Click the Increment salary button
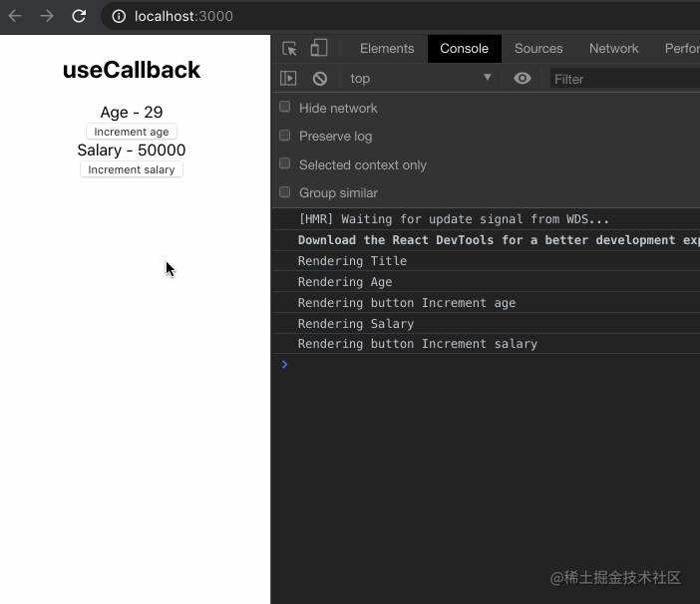Screen dimensions: 700x604 [132, 169]
